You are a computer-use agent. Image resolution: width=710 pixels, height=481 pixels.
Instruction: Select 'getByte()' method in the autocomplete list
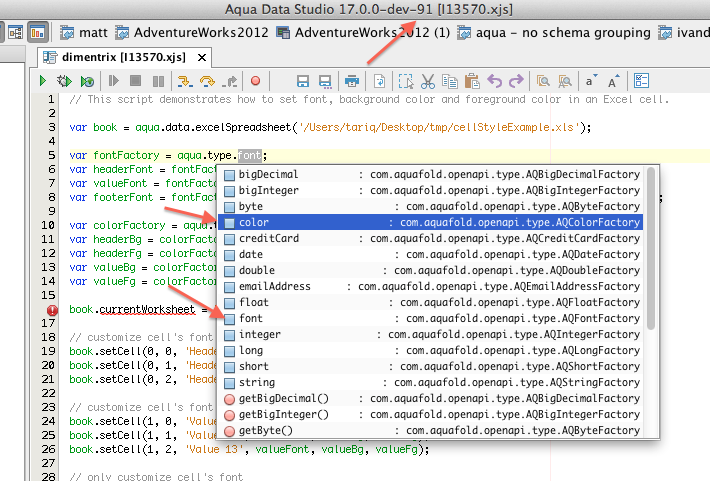(x=430, y=430)
